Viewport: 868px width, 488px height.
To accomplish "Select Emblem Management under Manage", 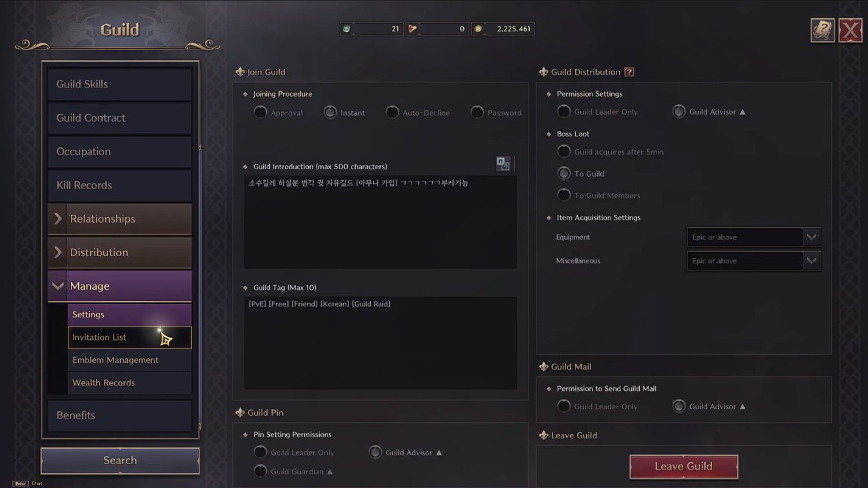I will pyautogui.click(x=115, y=359).
